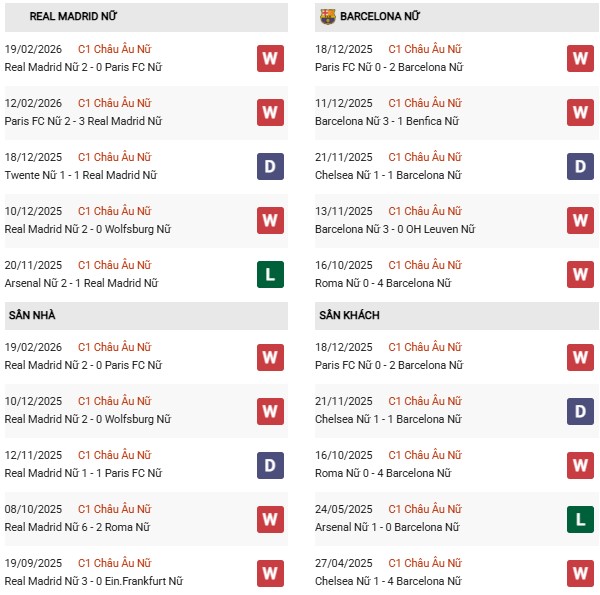
Task: Click L badge for Arsenal 1-0 Barcelona
Action: (580, 518)
